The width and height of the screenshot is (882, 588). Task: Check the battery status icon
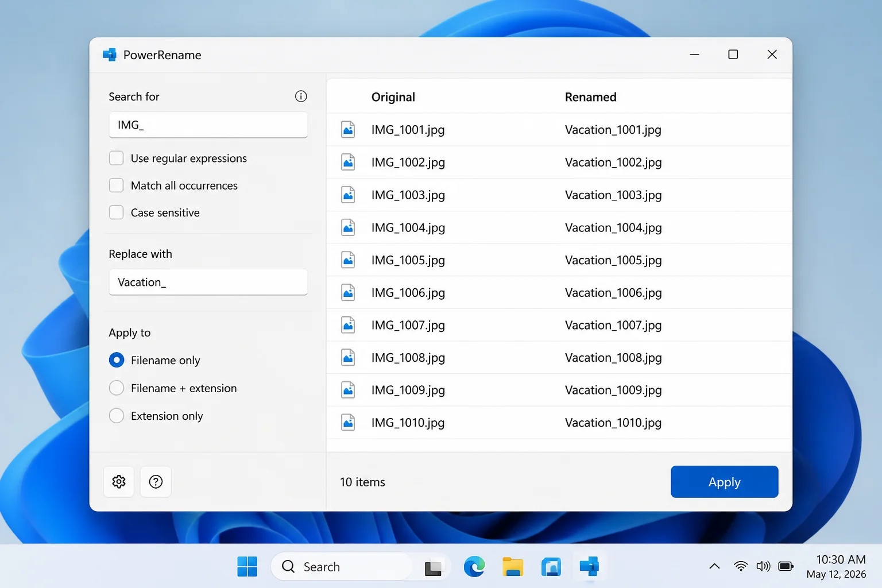(x=786, y=567)
